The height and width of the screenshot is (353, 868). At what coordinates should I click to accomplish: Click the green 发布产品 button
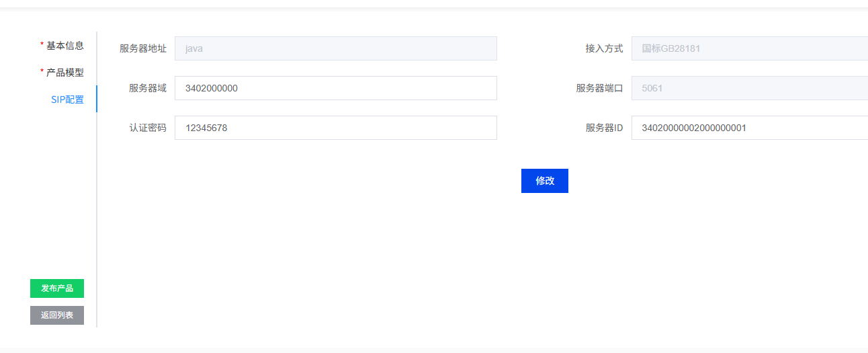tap(57, 288)
